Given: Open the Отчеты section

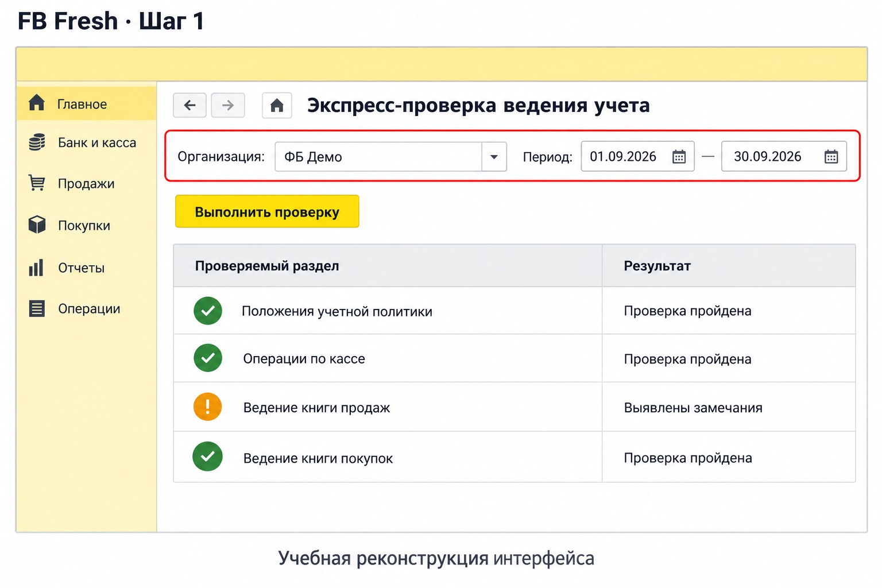Looking at the screenshot, I should tap(86, 268).
